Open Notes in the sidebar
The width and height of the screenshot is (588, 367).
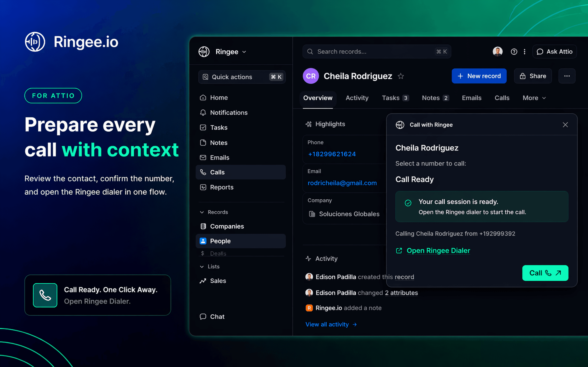[x=241, y=143]
